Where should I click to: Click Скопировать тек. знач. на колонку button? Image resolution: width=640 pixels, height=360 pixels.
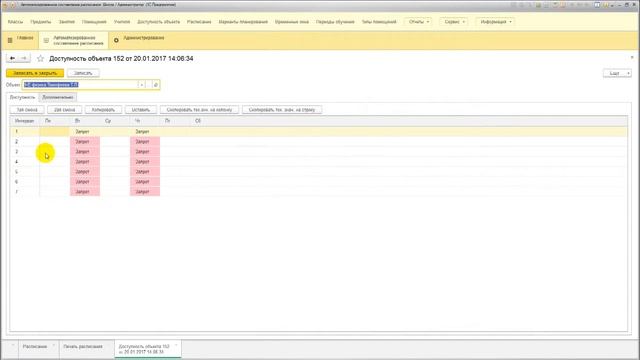tap(199, 110)
